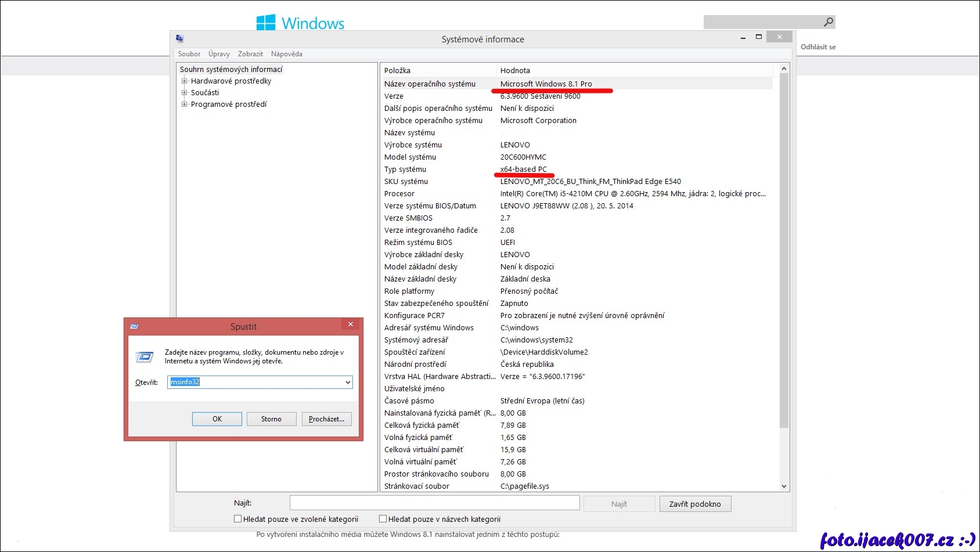Click the scroll down arrow of details list
980x552 pixels.
[x=784, y=486]
